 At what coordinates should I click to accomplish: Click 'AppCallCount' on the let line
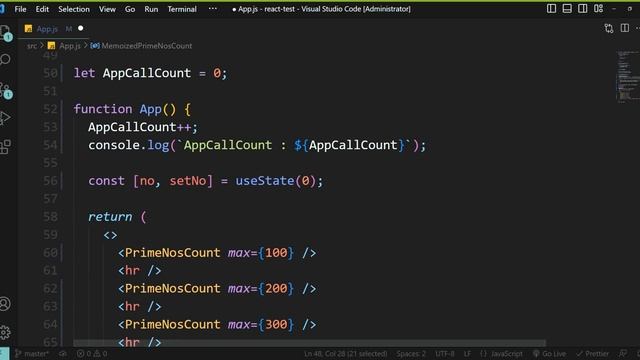point(147,73)
